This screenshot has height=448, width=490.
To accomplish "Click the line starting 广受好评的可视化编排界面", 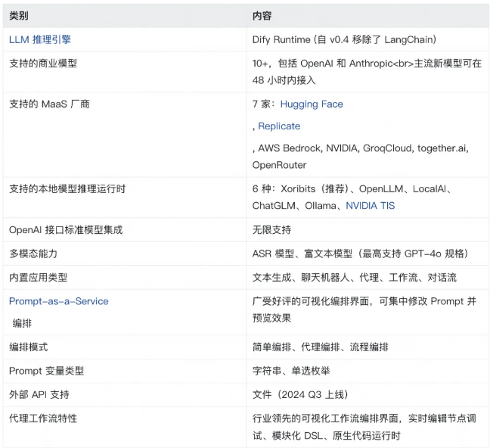I will (364, 301).
